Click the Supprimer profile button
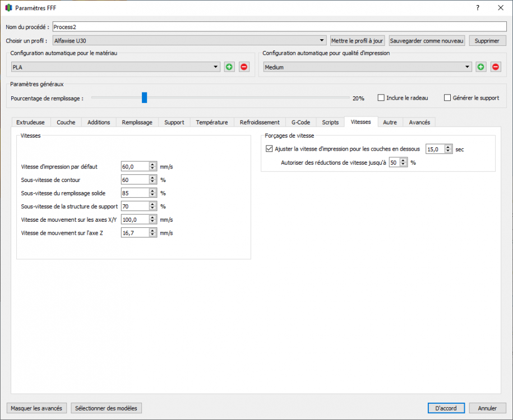Image resolution: width=513 pixels, height=420 pixels. point(487,40)
